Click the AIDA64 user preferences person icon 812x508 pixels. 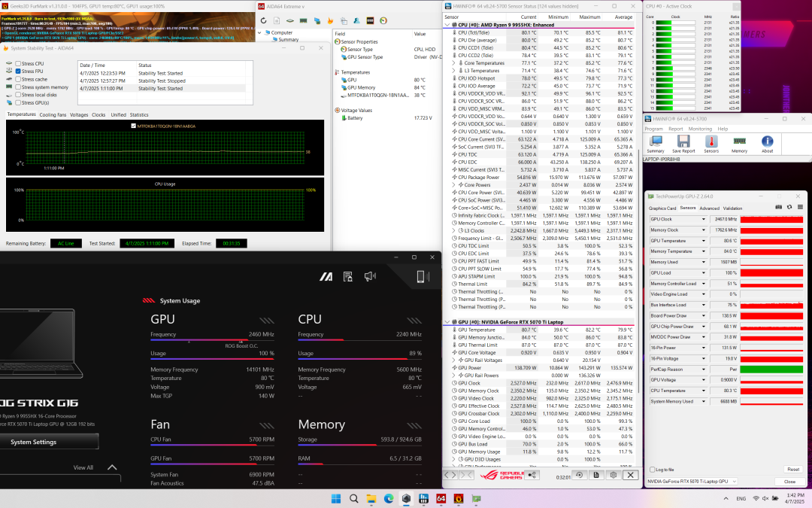(x=357, y=21)
